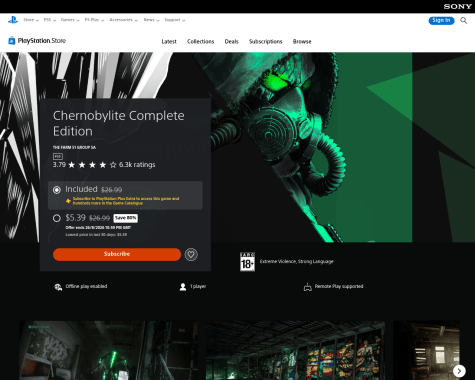Expand the PS5 dropdown menu
This screenshot has height=380, width=475.
pos(50,20)
